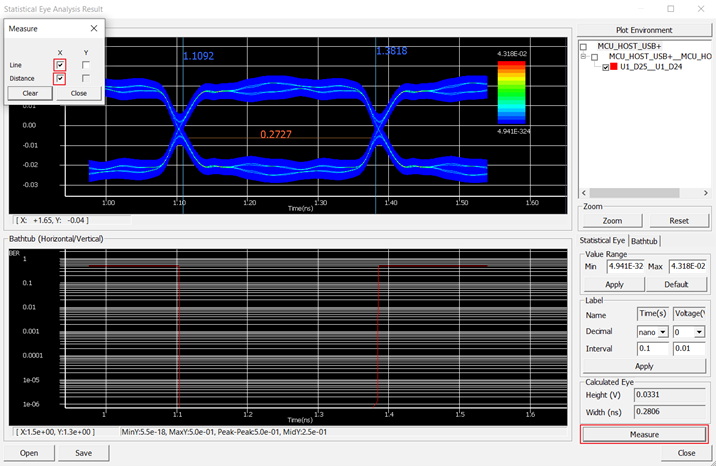Toggle the Distance X checkbox
This screenshot has height=466, width=716.
(61, 78)
